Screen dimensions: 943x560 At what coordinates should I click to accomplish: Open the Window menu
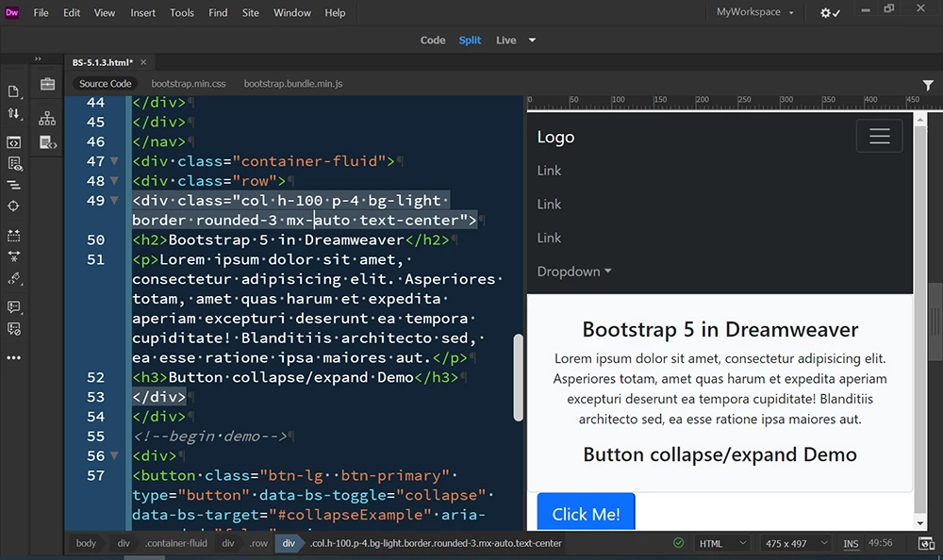[x=291, y=12]
